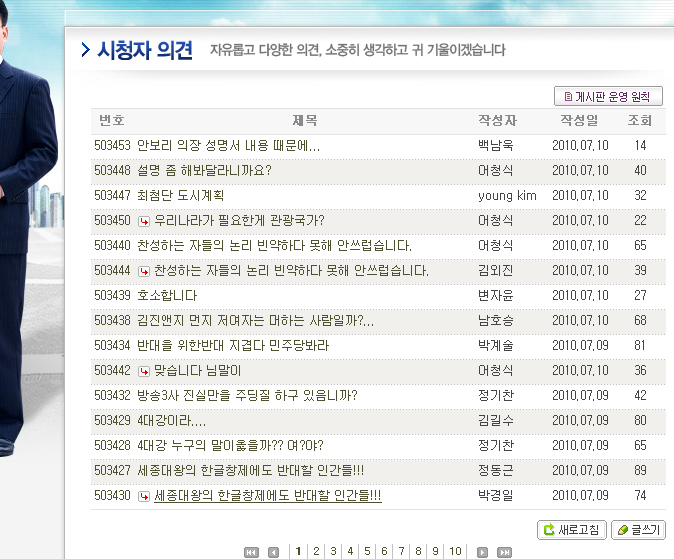Click the 글쓰기 write post button
This screenshot has height=559, width=674.
(x=638, y=530)
